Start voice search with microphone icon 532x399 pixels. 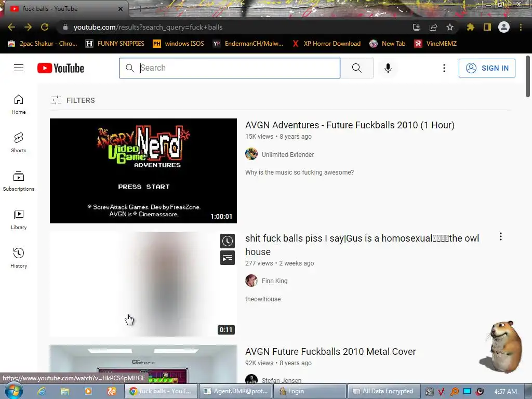tap(388, 68)
